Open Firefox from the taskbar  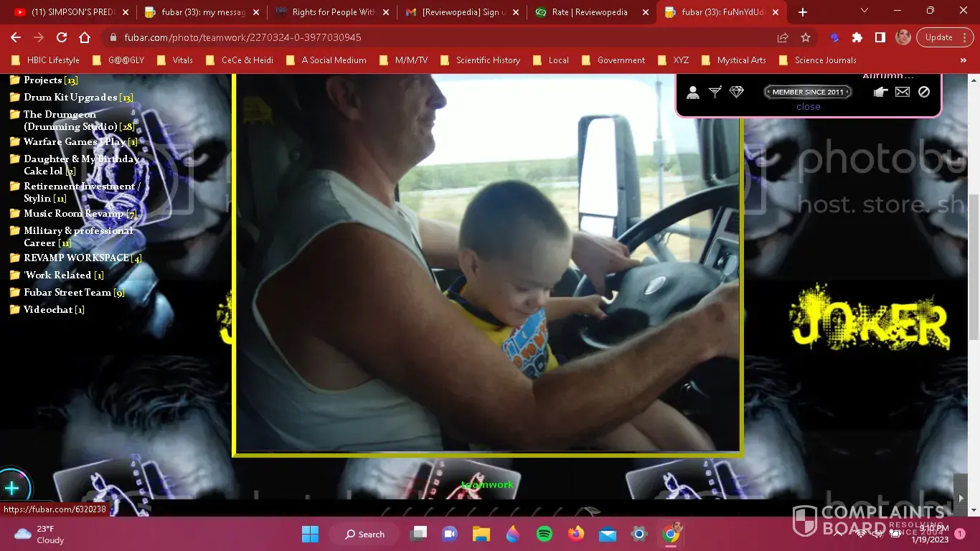(x=575, y=534)
